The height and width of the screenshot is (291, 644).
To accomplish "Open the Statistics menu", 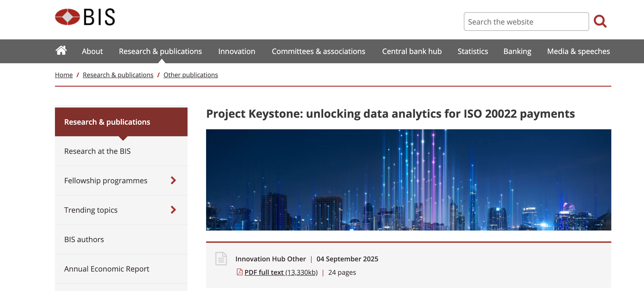I will [472, 51].
